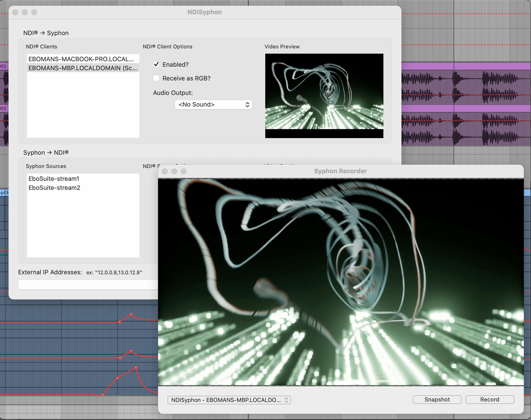Select EboSuite-stream1 Syphon source
Viewport: 531px width, 420px height.
coord(54,179)
